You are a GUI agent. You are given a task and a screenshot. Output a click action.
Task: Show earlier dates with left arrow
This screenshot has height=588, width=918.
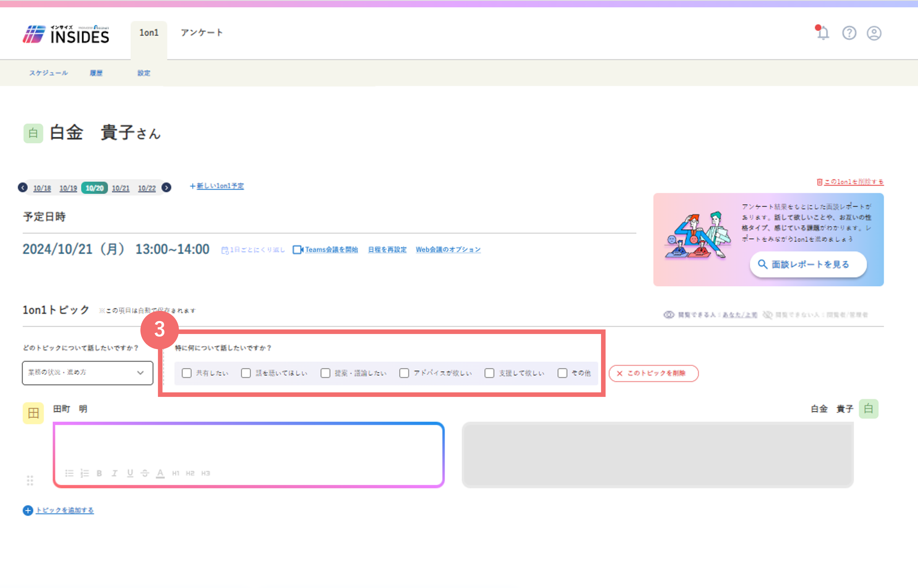click(23, 187)
